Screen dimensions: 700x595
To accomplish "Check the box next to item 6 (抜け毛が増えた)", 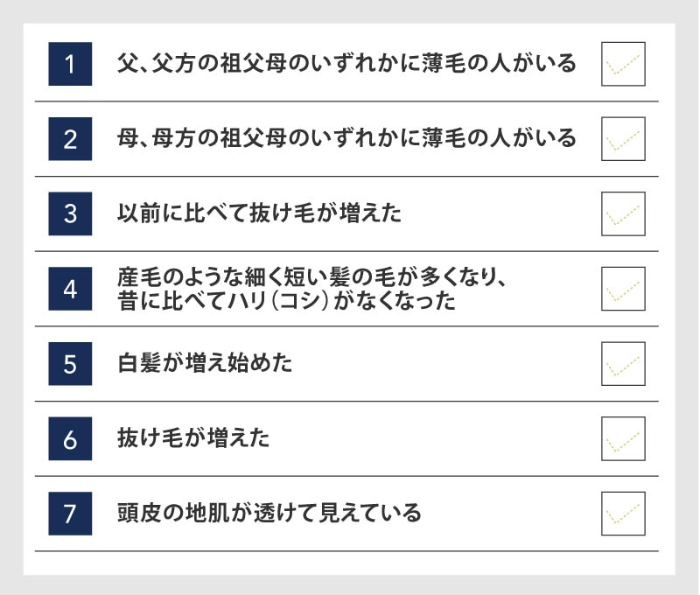I will pos(623,438).
